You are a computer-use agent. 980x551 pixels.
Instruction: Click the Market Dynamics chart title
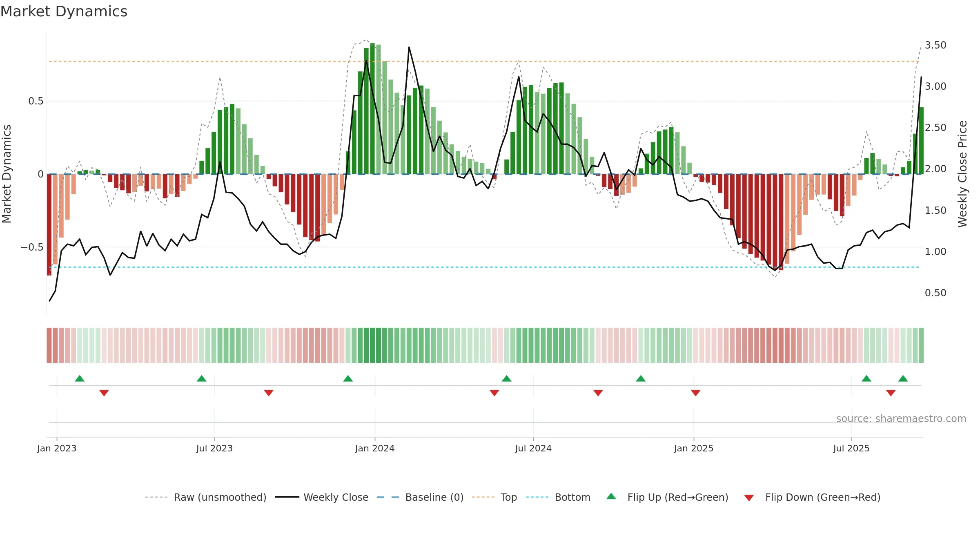tap(64, 11)
